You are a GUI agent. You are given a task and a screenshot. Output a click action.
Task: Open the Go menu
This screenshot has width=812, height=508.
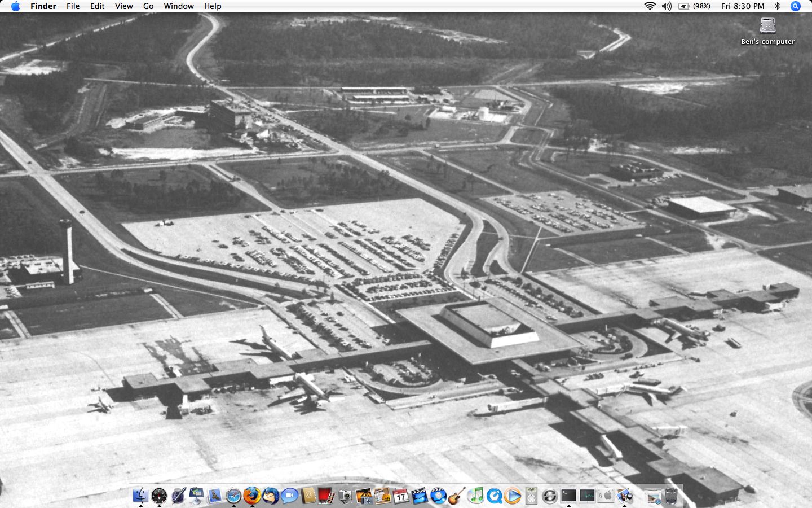(148, 6)
